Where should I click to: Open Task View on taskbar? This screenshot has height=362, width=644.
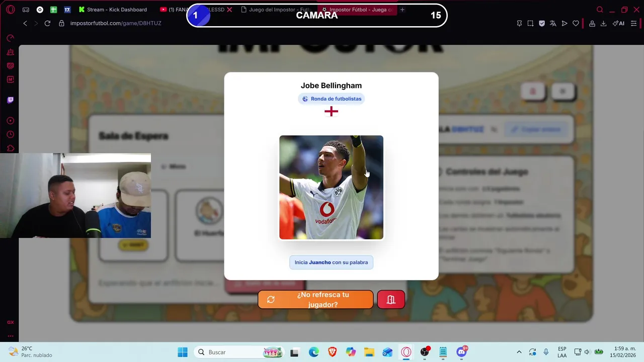click(294, 352)
